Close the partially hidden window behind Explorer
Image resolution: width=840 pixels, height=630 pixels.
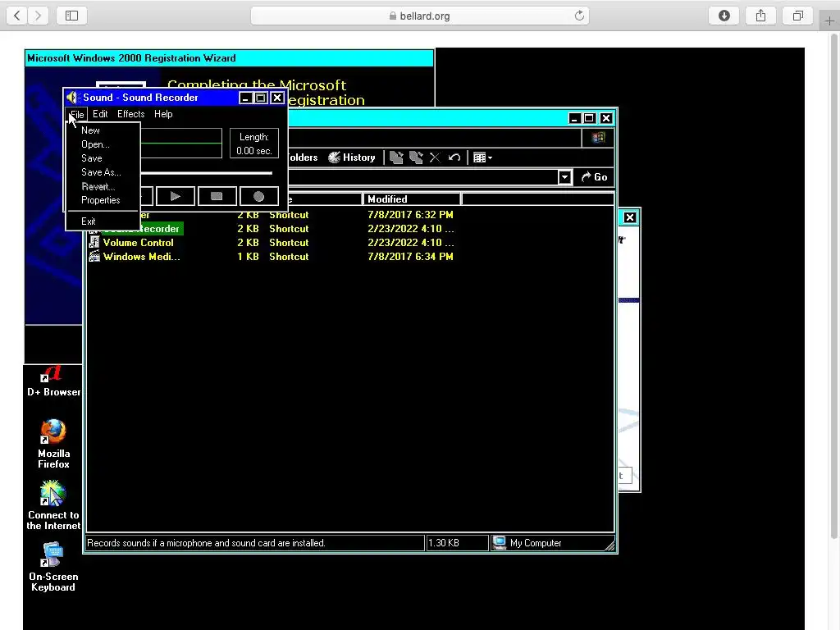coord(630,217)
